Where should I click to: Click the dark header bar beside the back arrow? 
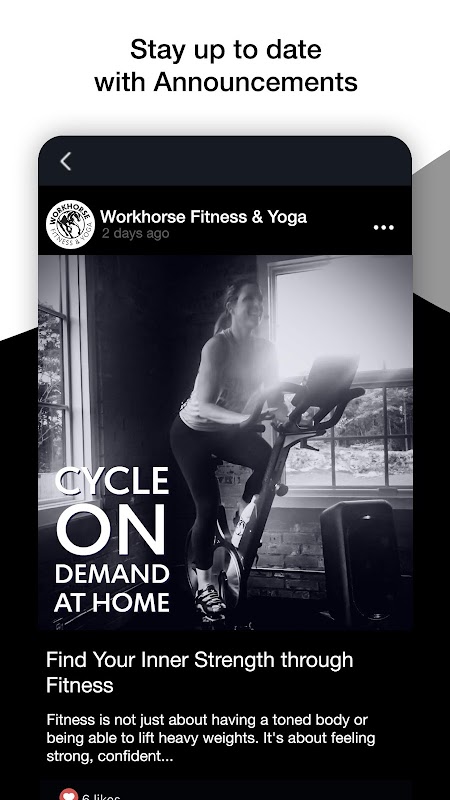240,162
